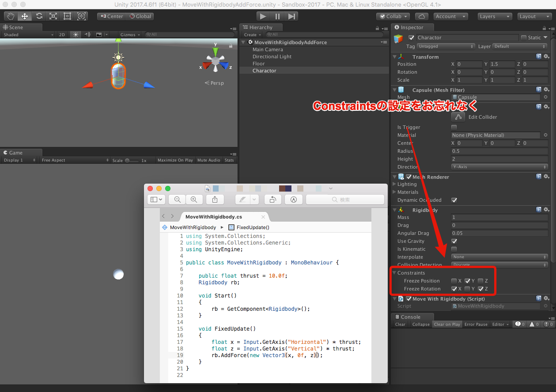Toggle scene lighting sun icon

(x=76, y=34)
